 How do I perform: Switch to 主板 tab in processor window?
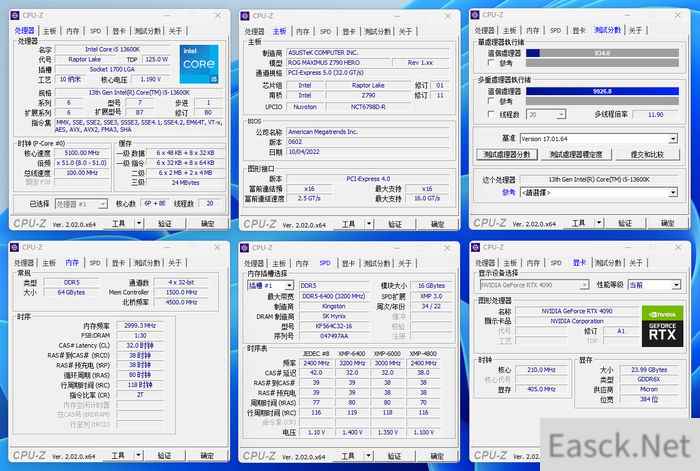[50, 31]
